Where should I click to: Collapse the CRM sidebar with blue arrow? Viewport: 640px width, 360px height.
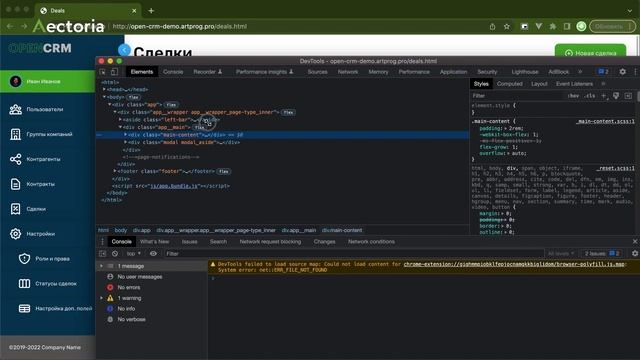point(124,50)
